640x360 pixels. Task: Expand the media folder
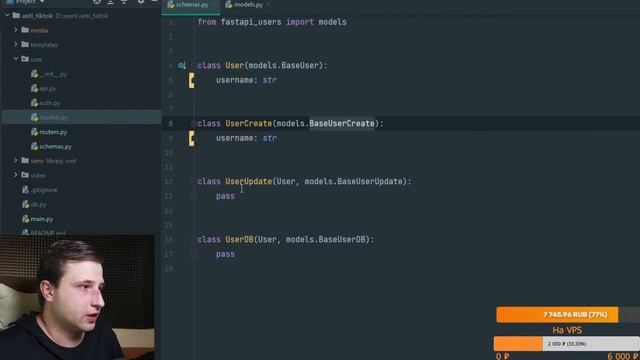16,30
